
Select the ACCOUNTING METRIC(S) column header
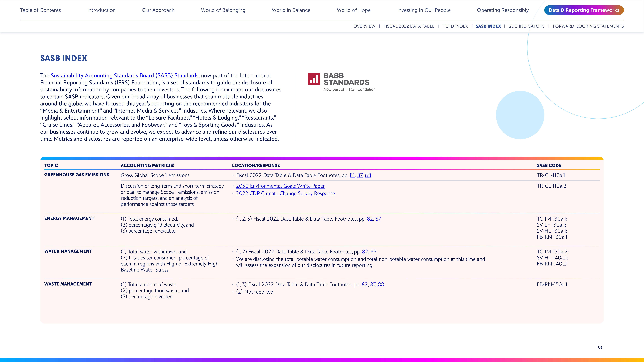pyautogui.click(x=147, y=165)
